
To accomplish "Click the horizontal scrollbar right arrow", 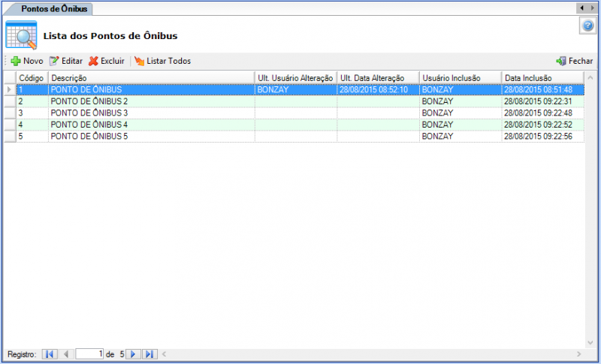I will 578,353.
